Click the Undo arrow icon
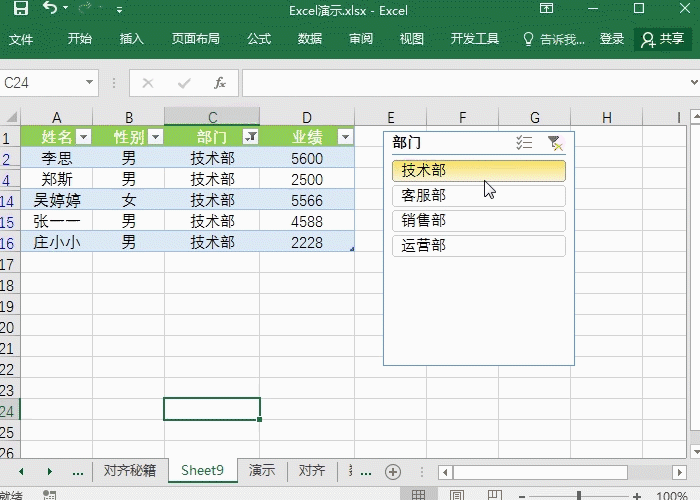The height and width of the screenshot is (500, 700). 51,9
